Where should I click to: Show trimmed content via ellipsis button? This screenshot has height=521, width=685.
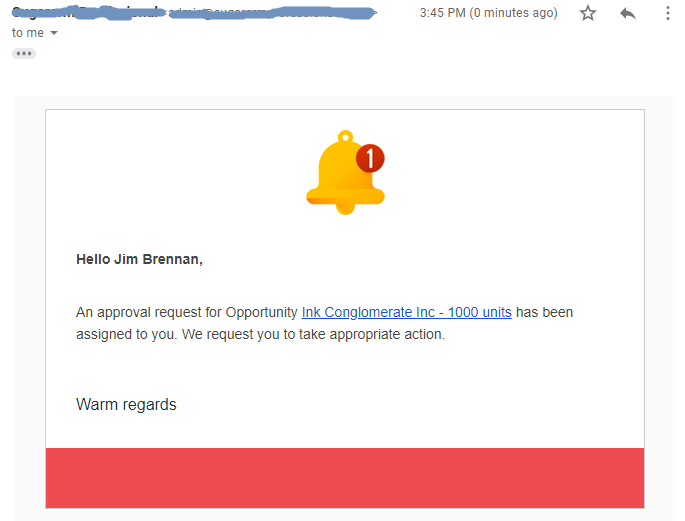(x=24, y=53)
